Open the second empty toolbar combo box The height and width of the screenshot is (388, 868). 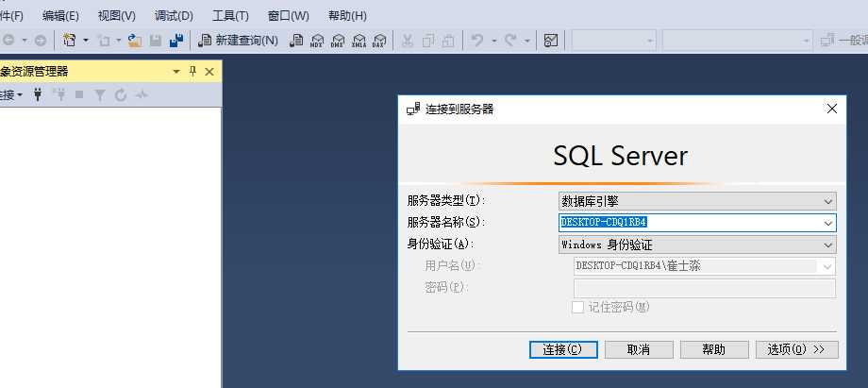[738, 41]
